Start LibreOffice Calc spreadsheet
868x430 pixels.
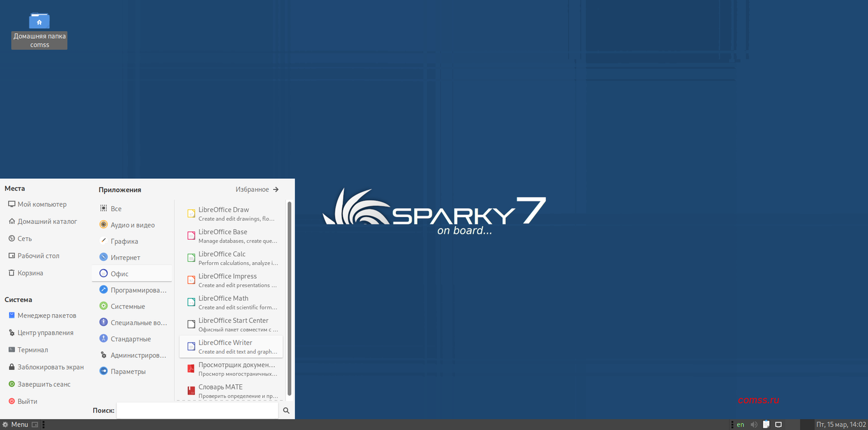tap(231, 258)
